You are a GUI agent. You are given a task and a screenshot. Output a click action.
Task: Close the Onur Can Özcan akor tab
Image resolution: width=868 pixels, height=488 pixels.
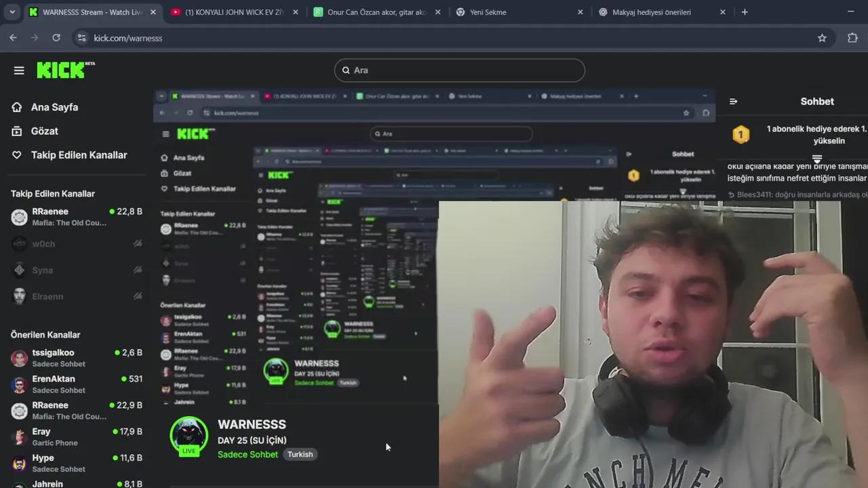(437, 12)
